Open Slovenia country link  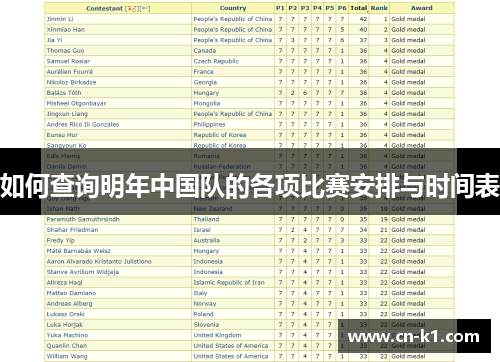coord(206,325)
